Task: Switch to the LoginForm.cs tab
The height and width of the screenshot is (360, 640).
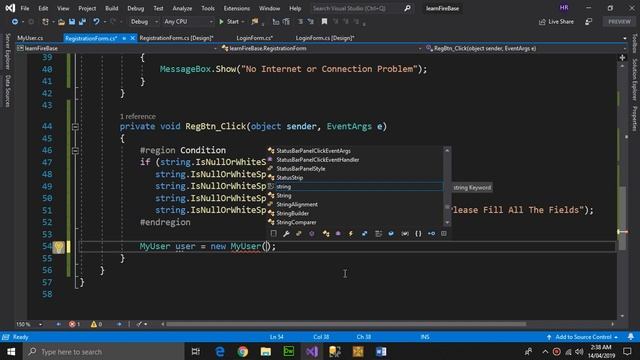Action: (255, 38)
